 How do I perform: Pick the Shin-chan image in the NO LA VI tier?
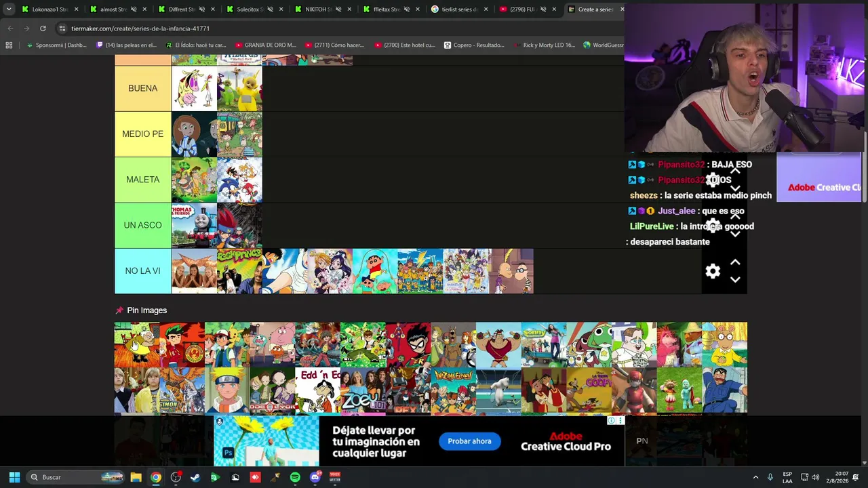(x=375, y=271)
